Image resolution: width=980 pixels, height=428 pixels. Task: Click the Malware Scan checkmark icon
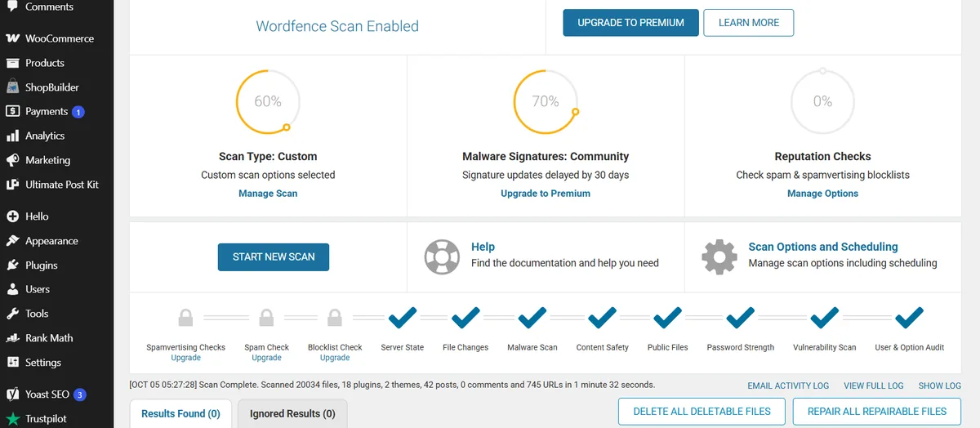532,316
